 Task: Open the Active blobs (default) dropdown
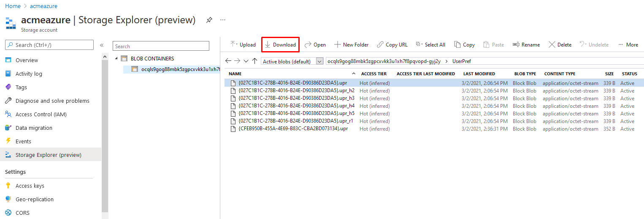click(292, 61)
